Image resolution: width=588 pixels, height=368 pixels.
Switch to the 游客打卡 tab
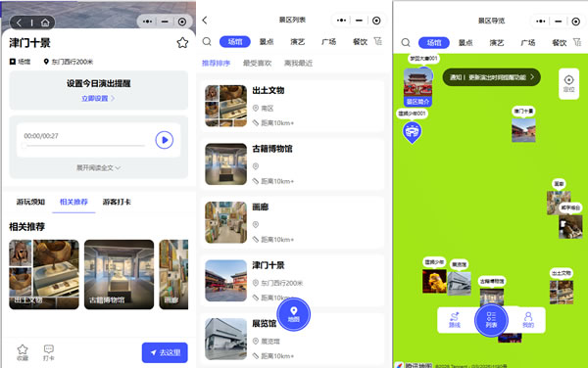tap(117, 202)
